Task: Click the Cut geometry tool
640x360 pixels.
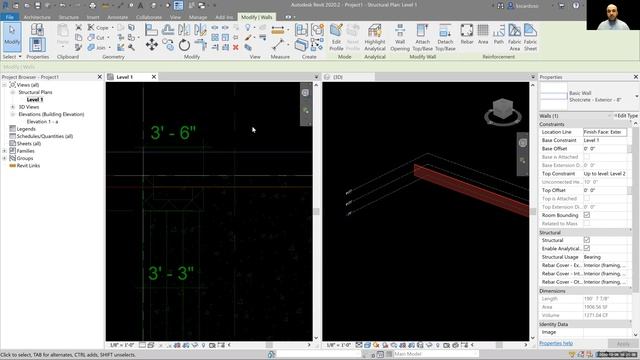Action: tap(97, 38)
